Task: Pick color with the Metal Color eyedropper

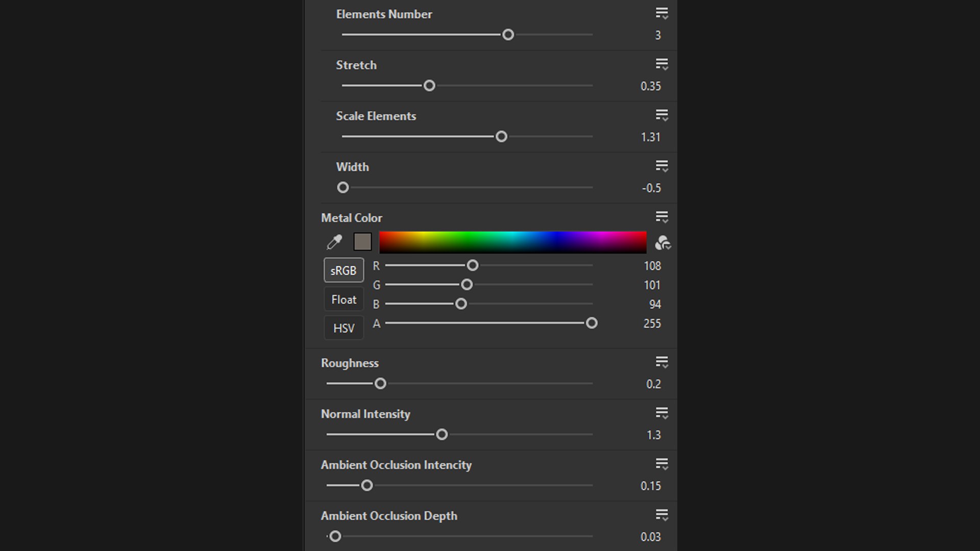Action: [334, 242]
